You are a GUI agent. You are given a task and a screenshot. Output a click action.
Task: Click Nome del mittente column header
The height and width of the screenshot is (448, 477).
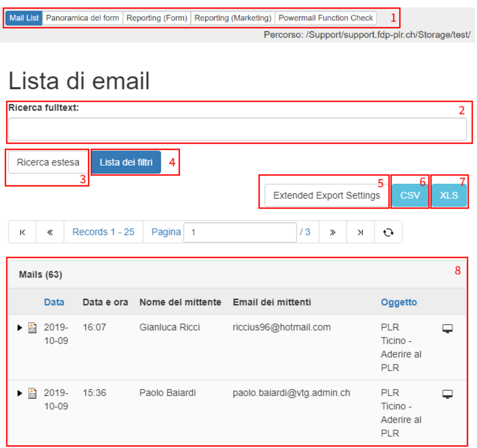click(180, 302)
